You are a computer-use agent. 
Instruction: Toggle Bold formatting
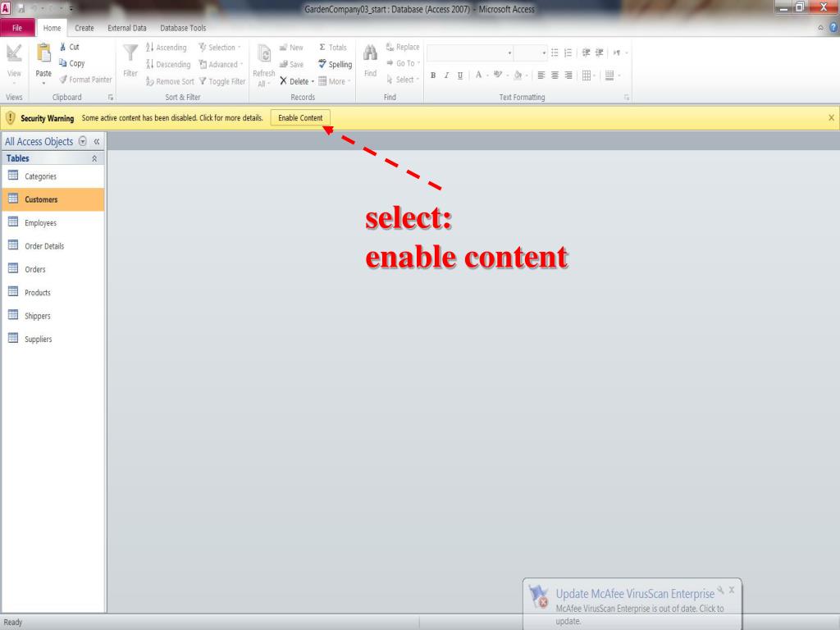point(433,75)
